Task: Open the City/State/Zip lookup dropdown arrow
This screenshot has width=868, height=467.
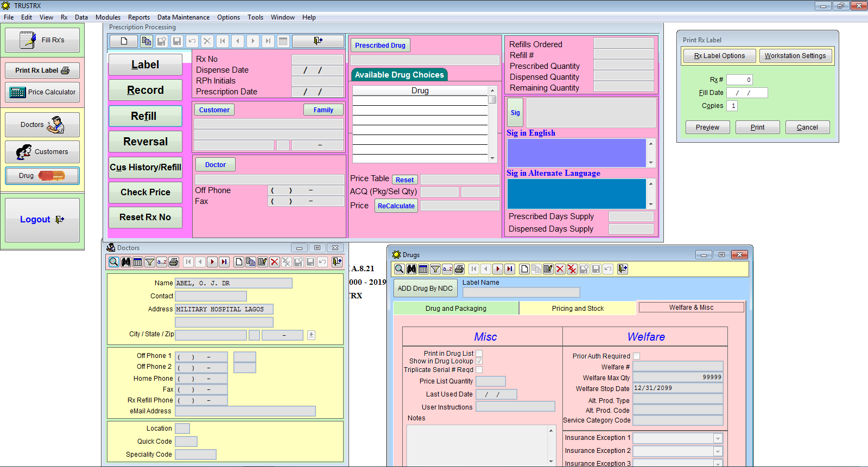Action: pyautogui.click(x=311, y=335)
